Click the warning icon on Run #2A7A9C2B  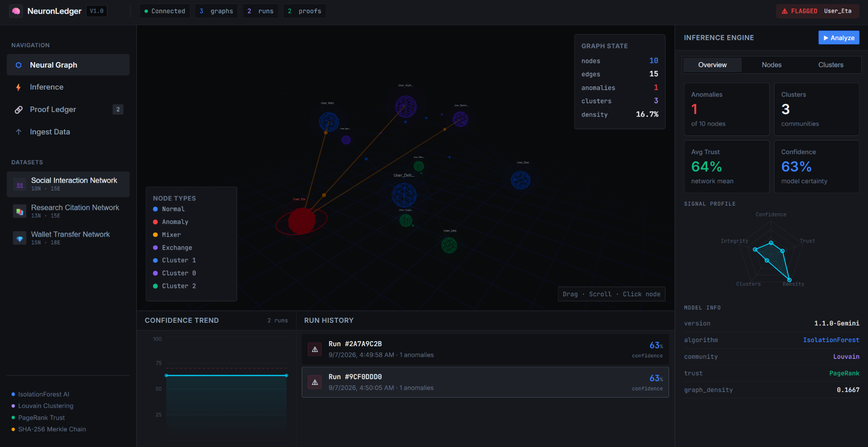(x=315, y=349)
